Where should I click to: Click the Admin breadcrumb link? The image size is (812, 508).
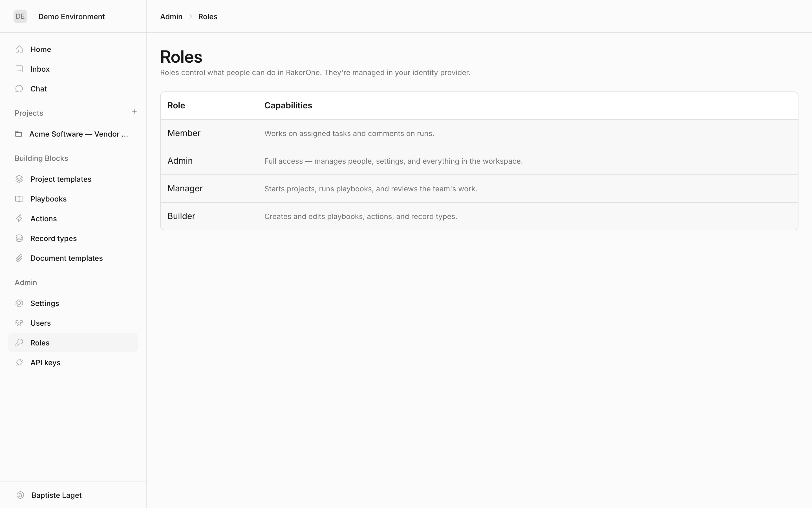[x=171, y=16]
